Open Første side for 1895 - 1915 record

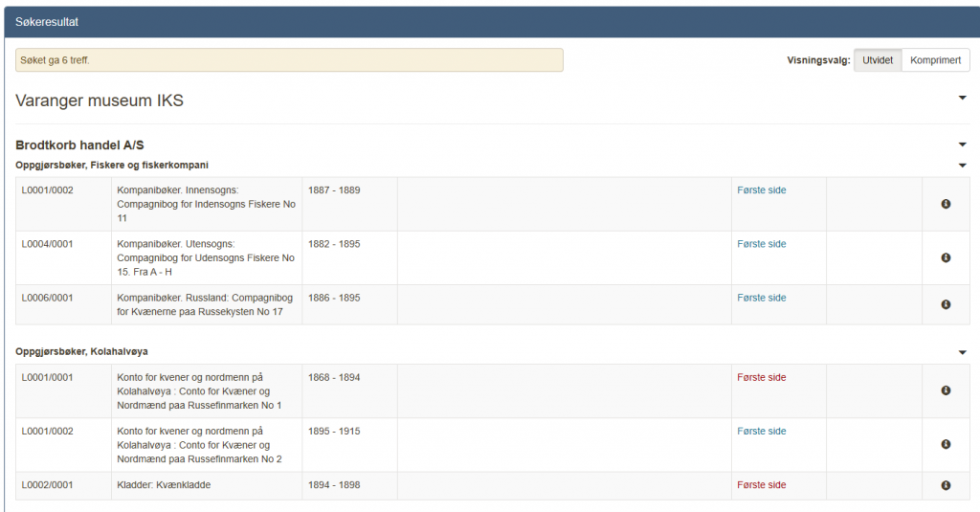point(761,431)
